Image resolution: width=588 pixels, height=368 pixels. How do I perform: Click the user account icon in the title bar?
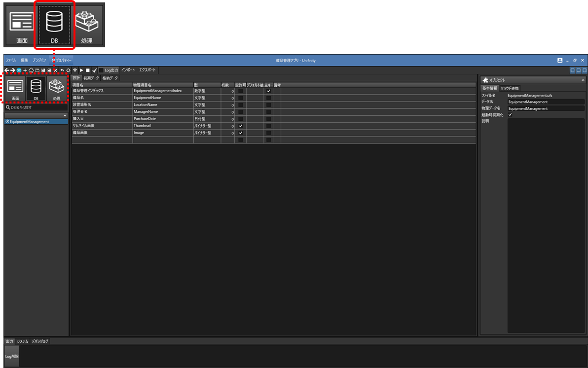[x=560, y=60]
